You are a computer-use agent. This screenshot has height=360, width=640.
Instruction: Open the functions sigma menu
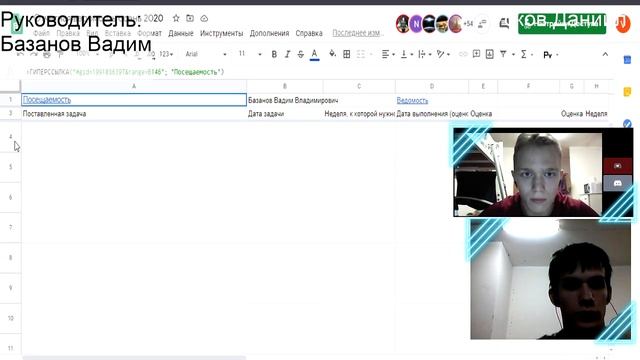(x=524, y=54)
